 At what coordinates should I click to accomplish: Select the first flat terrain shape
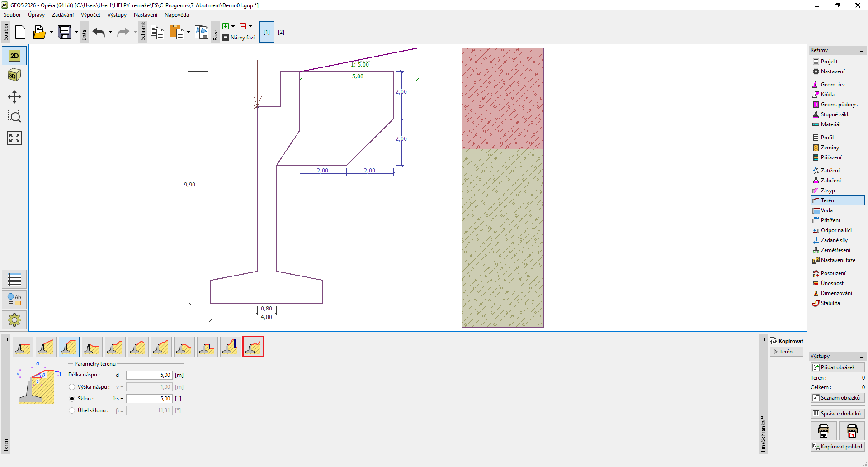(23, 347)
